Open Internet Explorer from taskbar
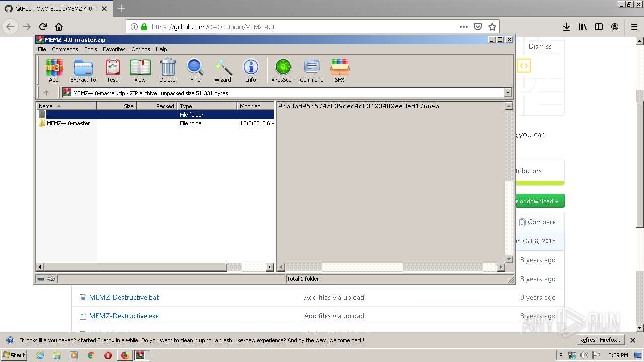This screenshot has height=362, width=644. click(40, 355)
